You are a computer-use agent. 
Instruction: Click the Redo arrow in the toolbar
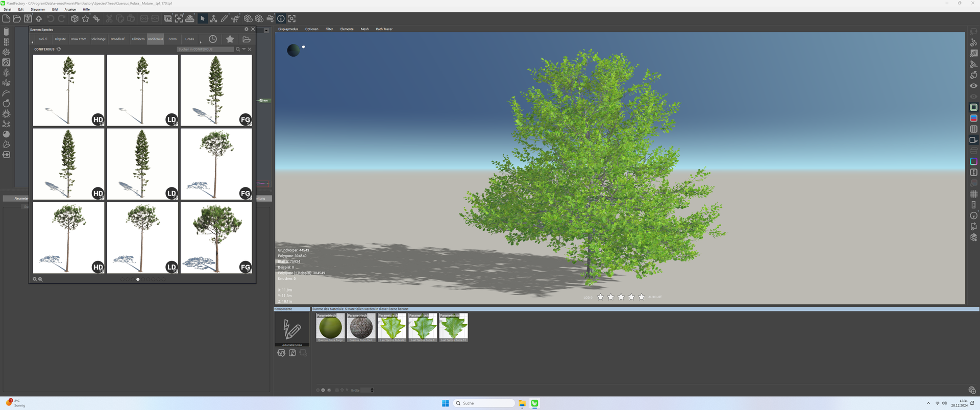pos(61,18)
